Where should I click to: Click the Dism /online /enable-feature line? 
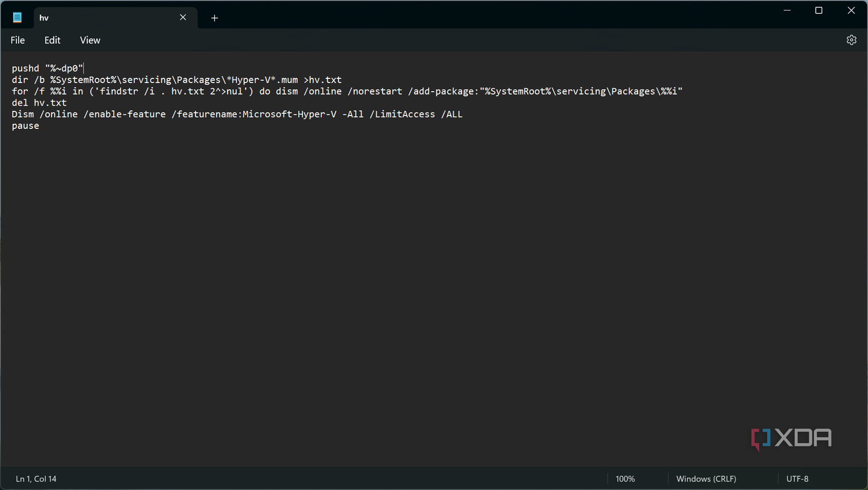click(x=237, y=114)
